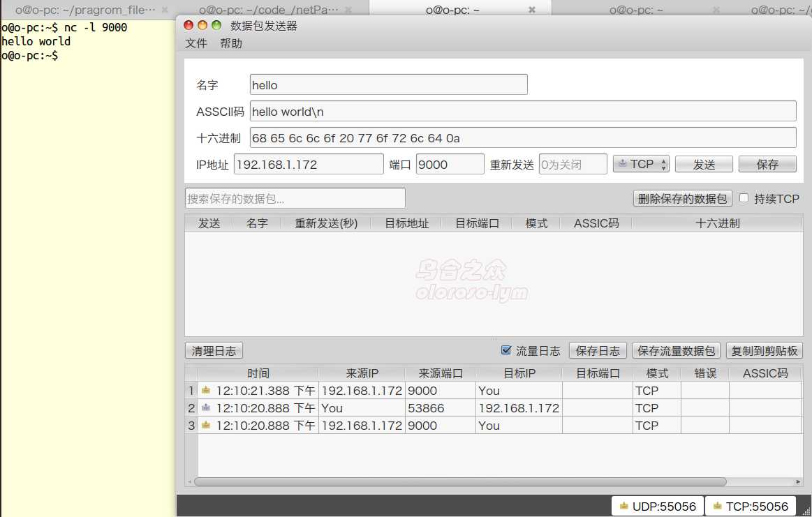
Task: Focus the 搜索保存的数据包 search box
Action: [295, 198]
